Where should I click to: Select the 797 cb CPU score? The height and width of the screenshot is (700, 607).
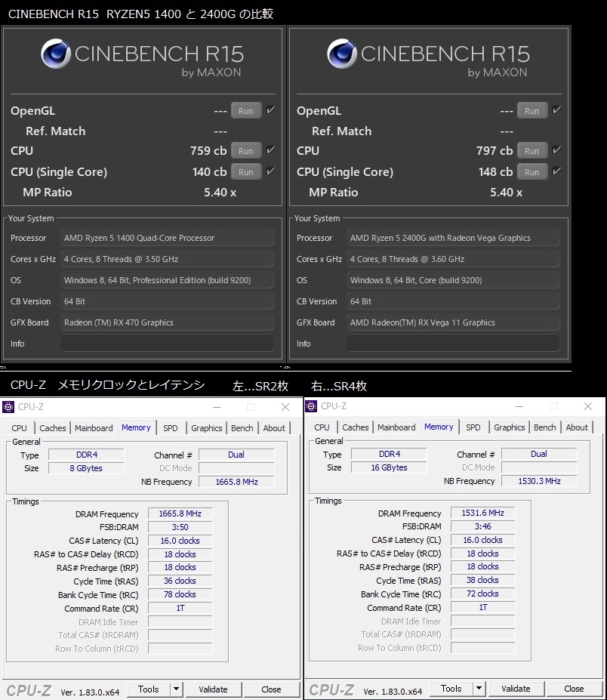(495, 151)
